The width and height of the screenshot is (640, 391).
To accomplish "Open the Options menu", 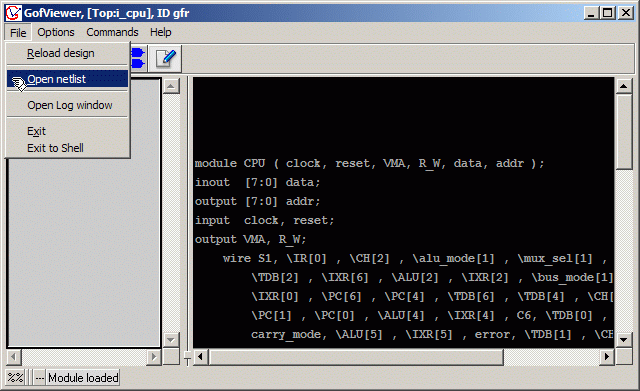I will [56, 32].
